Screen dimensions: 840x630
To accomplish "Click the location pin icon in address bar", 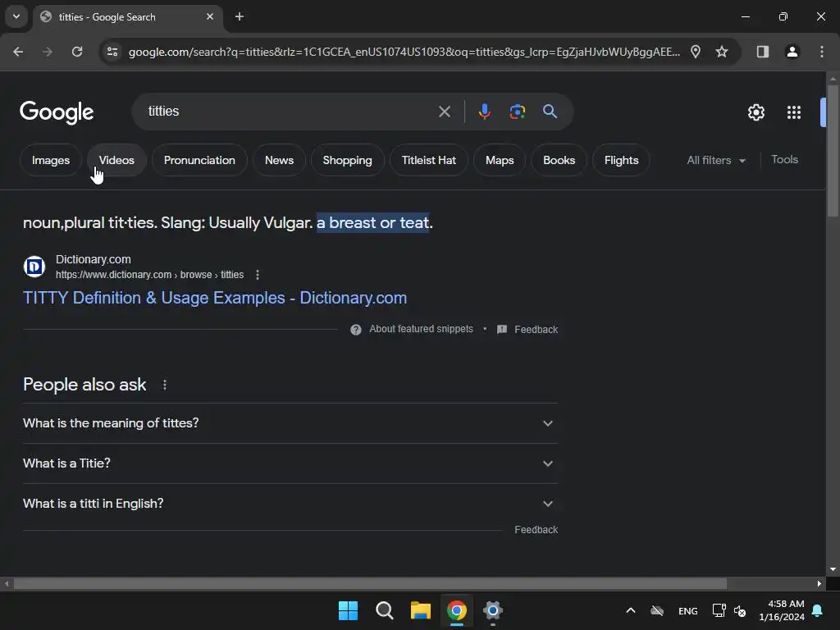I will (696, 52).
